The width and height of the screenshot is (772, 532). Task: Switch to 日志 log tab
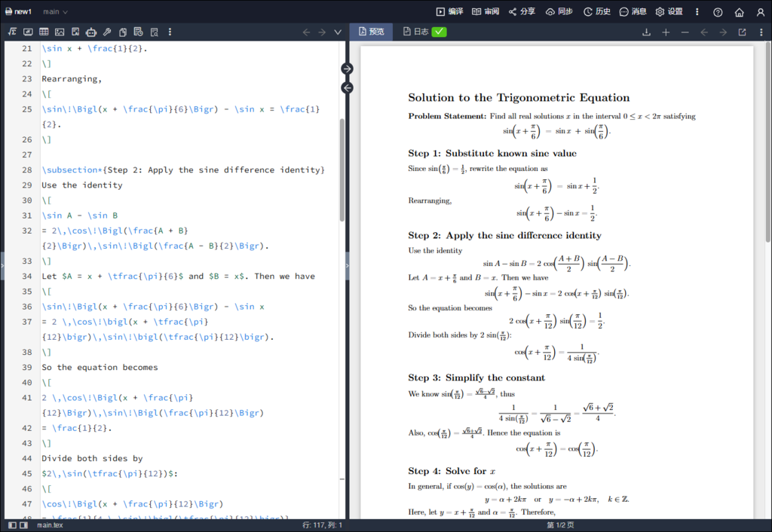416,32
